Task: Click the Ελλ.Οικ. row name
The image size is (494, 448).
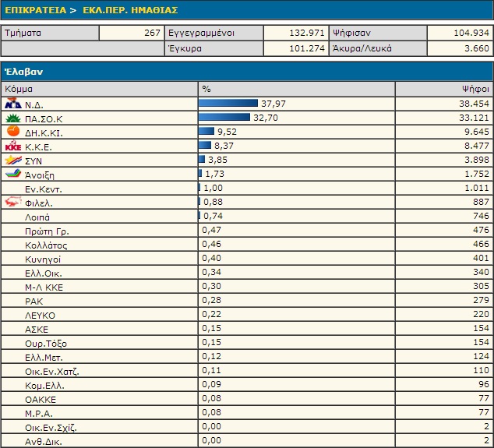Action: 44,273
